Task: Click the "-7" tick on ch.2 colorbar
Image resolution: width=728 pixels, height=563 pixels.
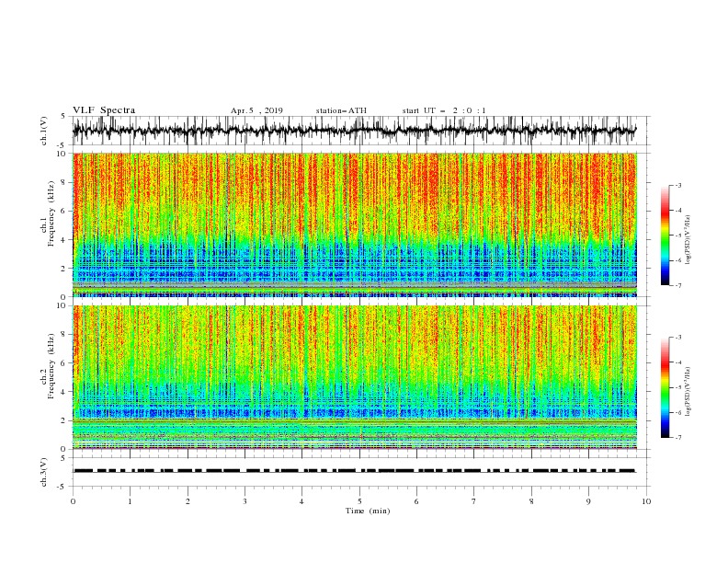Action: [677, 438]
